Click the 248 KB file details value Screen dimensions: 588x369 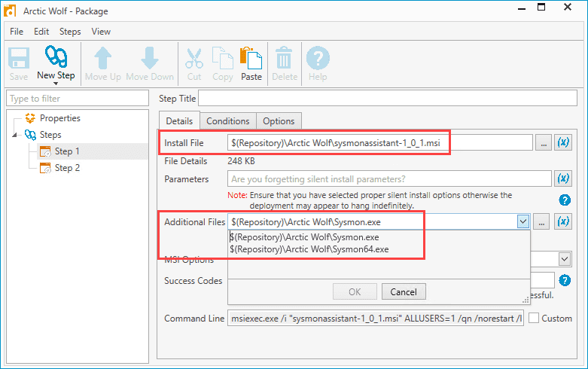(241, 161)
